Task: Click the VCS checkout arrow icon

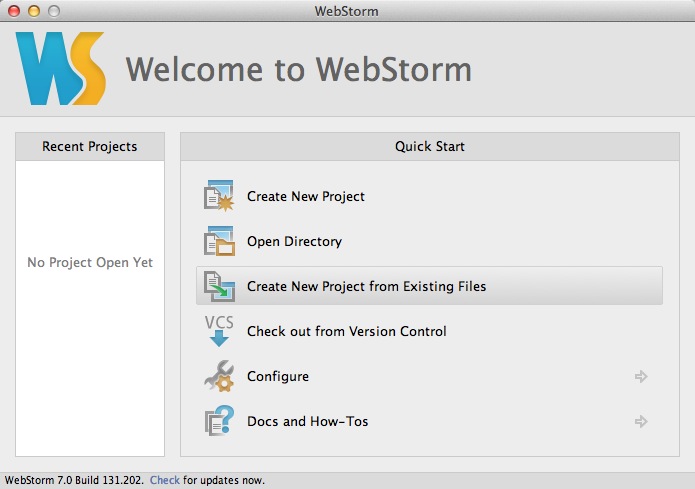Action: coord(219,331)
